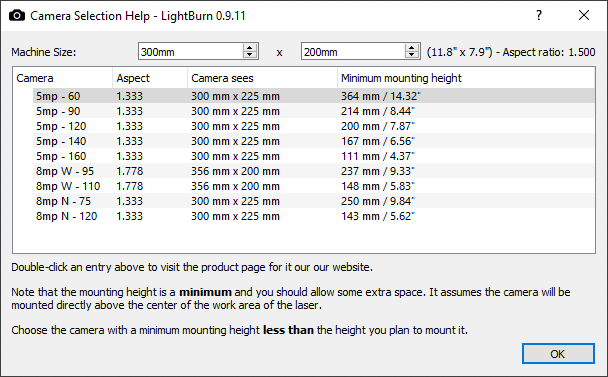Click the 1.778 aspect of 8mp W - 110
This screenshot has height=377, width=608.
[130, 186]
